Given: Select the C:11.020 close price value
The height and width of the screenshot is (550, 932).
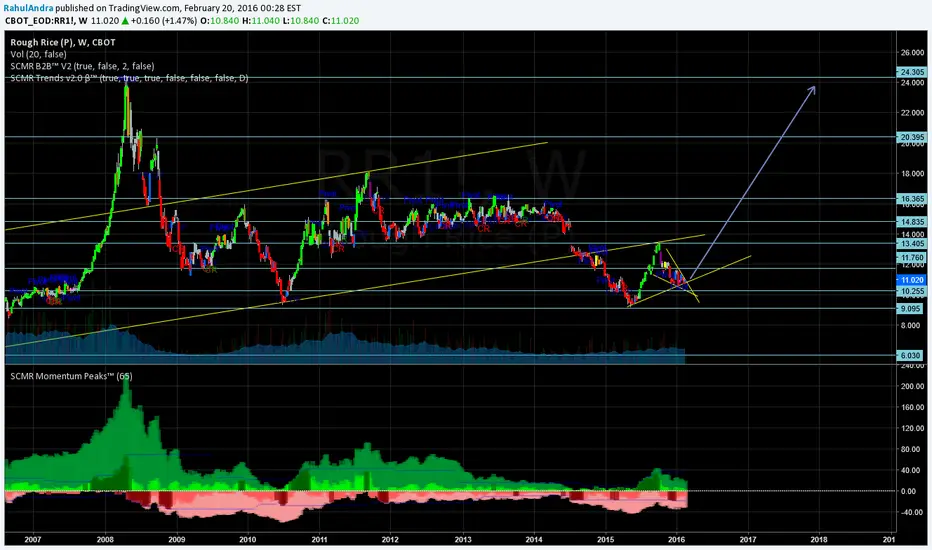Looking at the screenshot, I should 341,21.
